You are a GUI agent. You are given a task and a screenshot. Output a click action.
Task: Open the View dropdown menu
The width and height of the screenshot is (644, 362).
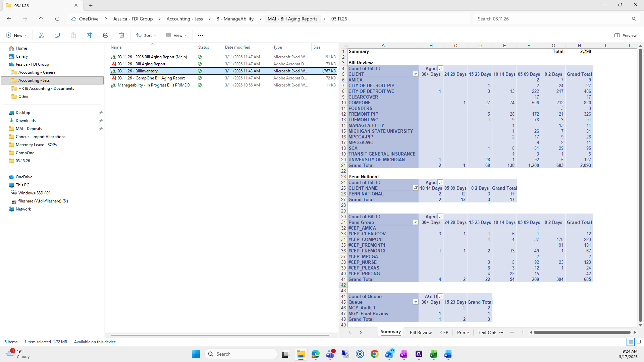tap(176, 35)
